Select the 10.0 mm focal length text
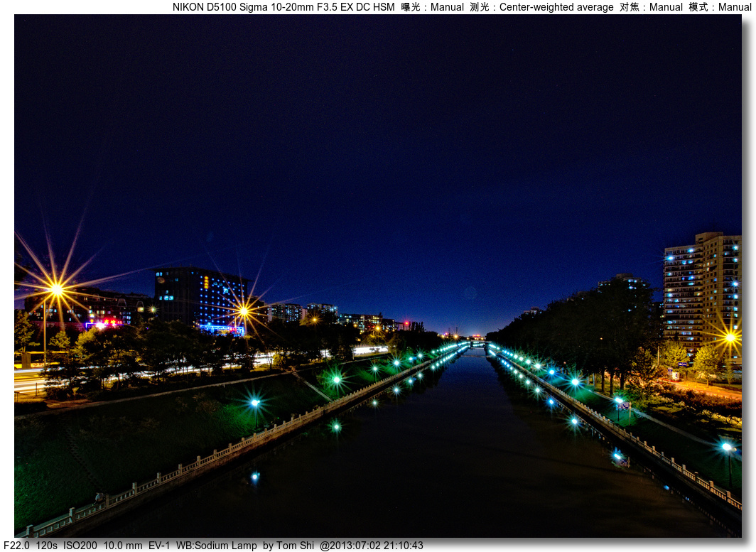This screenshot has height=552, width=756. click(125, 545)
